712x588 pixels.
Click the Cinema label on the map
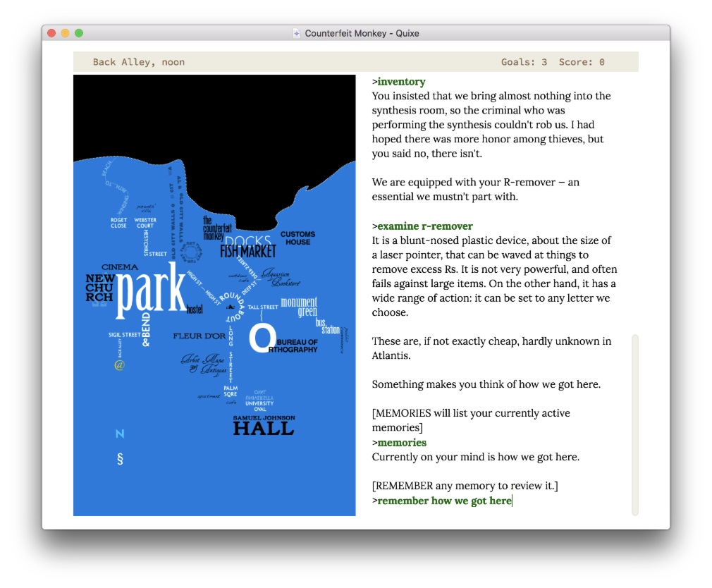(120, 267)
